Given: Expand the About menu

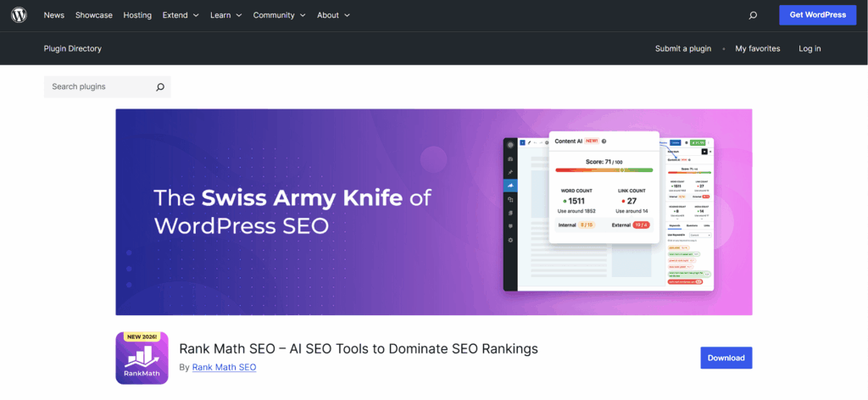Looking at the screenshot, I should pos(333,15).
